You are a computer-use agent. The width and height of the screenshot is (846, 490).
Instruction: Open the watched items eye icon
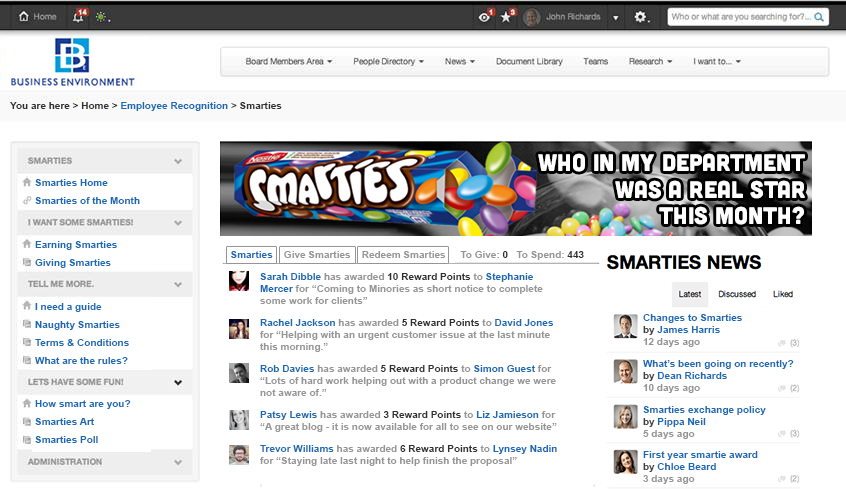[485, 17]
